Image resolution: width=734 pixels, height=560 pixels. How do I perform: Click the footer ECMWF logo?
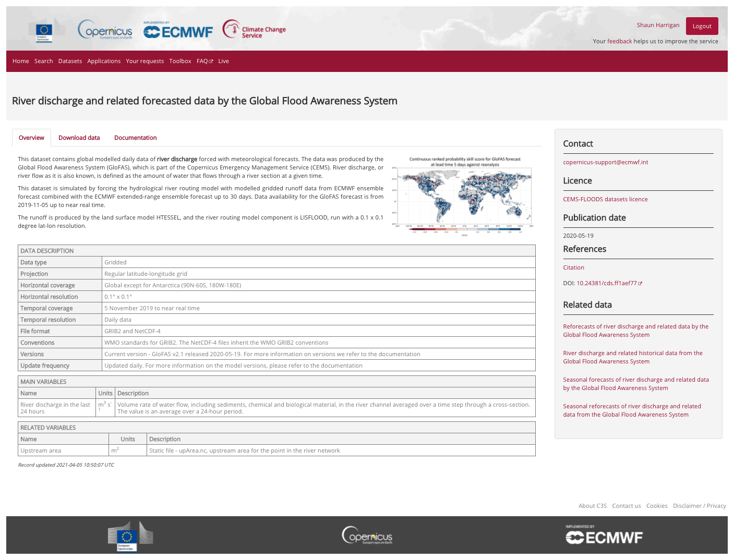(604, 535)
